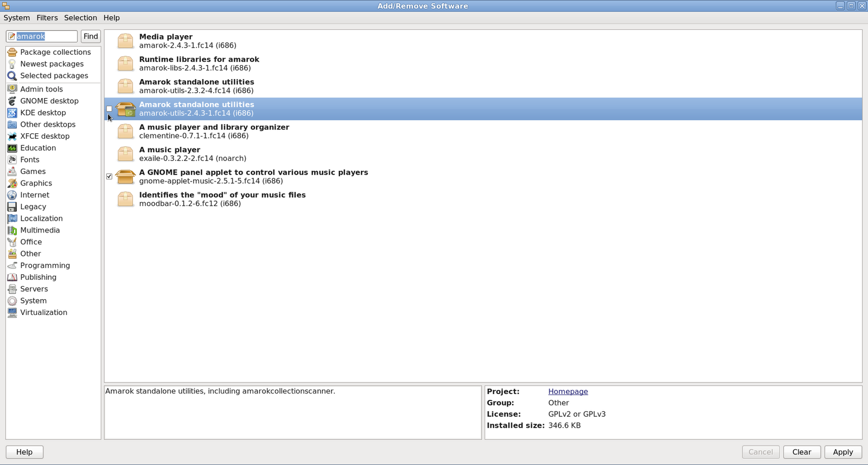868x465 pixels.
Task: Open the Servers category icon
Action: coord(12,289)
